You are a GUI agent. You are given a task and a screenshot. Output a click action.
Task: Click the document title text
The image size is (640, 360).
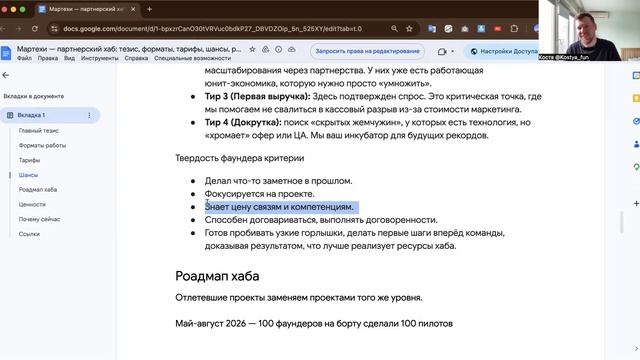tap(129, 49)
